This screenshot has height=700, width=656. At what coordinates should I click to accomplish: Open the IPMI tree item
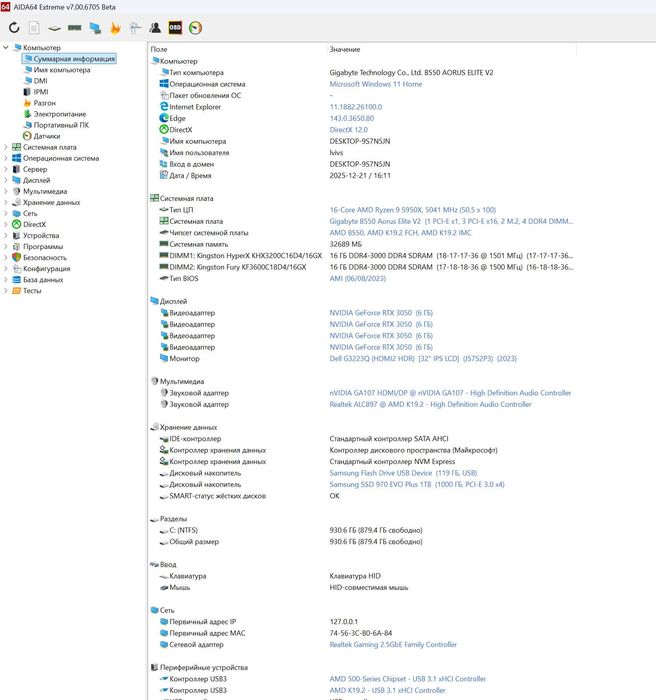36,92
